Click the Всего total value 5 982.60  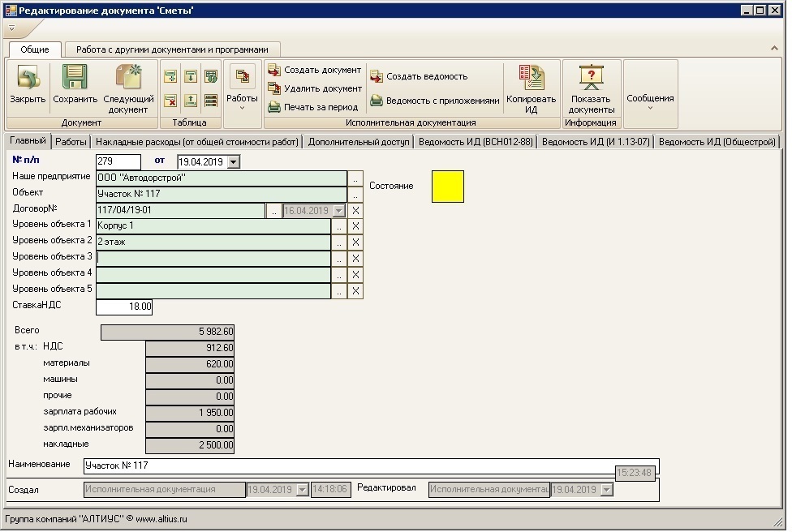pos(167,332)
